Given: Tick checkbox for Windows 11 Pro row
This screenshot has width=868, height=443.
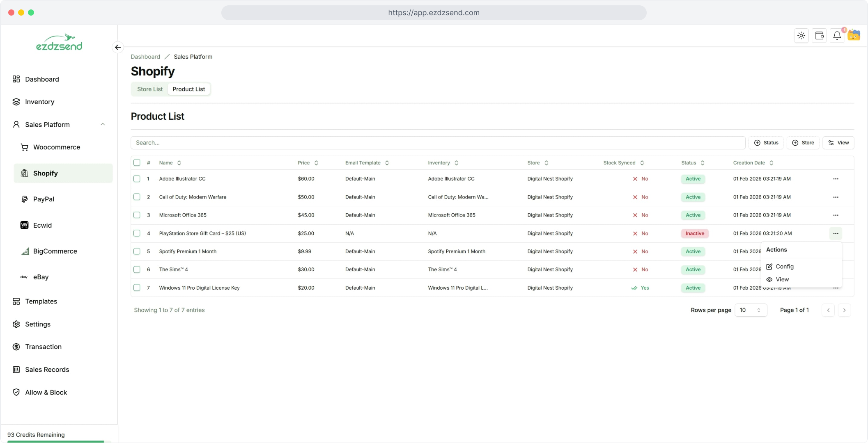Looking at the screenshot, I should pos(137,288).
